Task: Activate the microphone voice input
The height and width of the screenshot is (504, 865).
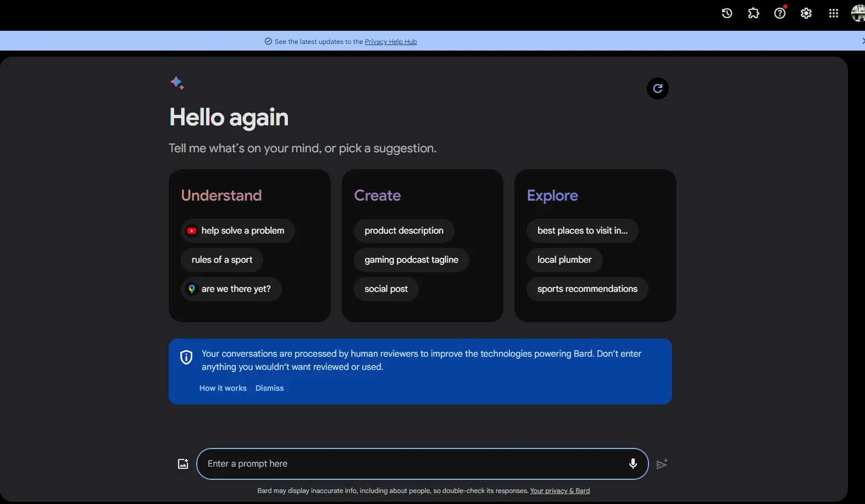Action: pyautogui.click(x=633, y=464)
